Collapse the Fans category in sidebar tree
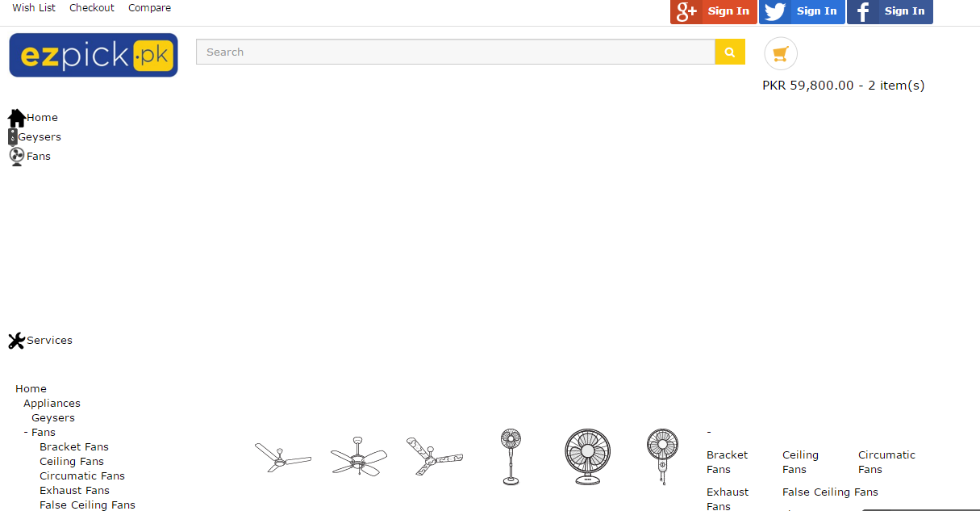Image resolution: width=980 pixels, height=511 pixels. tap(26, 433)
